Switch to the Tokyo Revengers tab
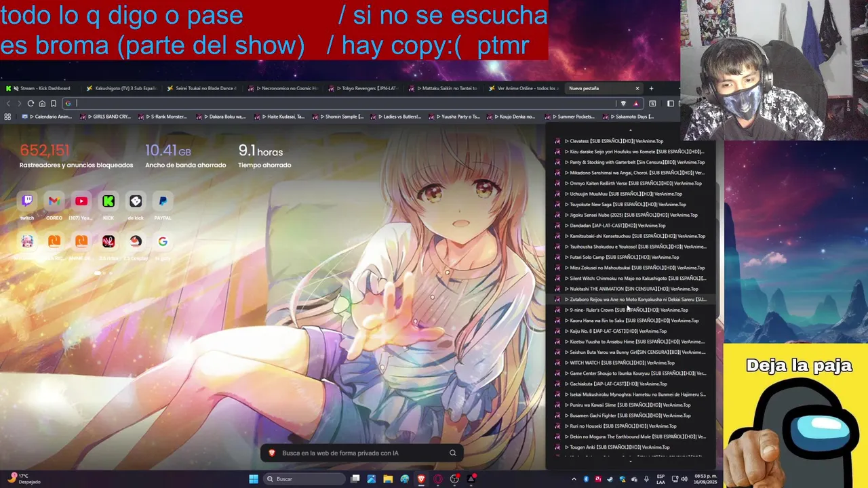Image resolution: width=868 pixels, height=488 pixels. click(x=363, y=88)
